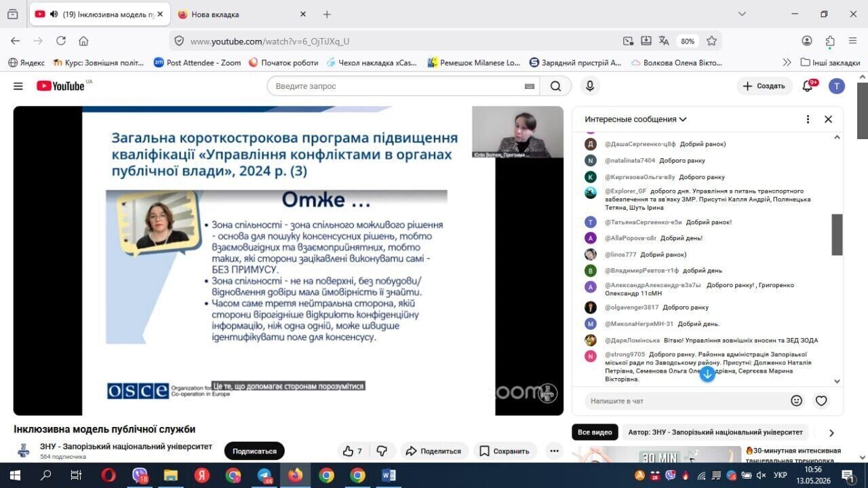Open the on-screen keyboard icon in search box

tap(530, 86)
